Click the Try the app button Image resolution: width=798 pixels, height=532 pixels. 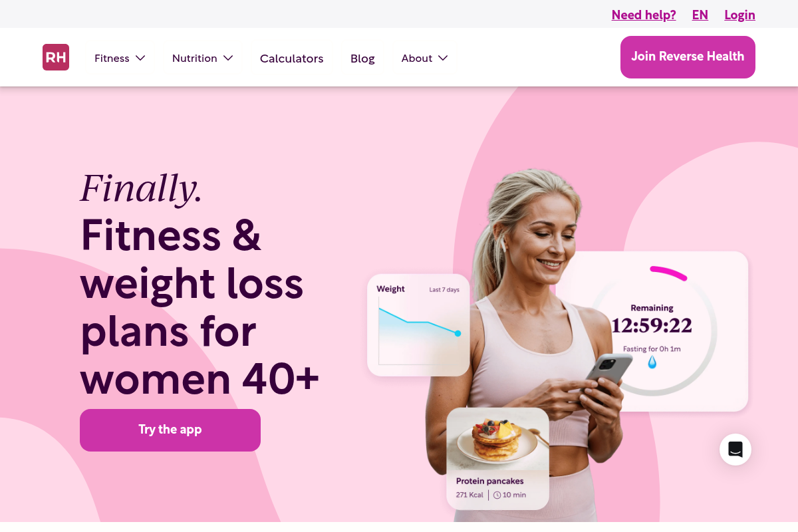pyautogui.click(x=170, y=430)
